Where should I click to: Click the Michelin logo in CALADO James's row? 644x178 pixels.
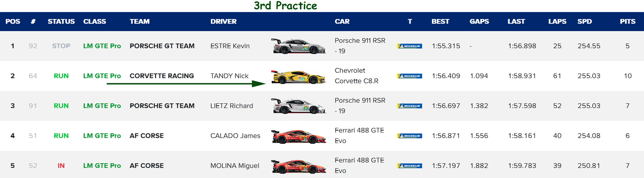(x=410, y=136)
